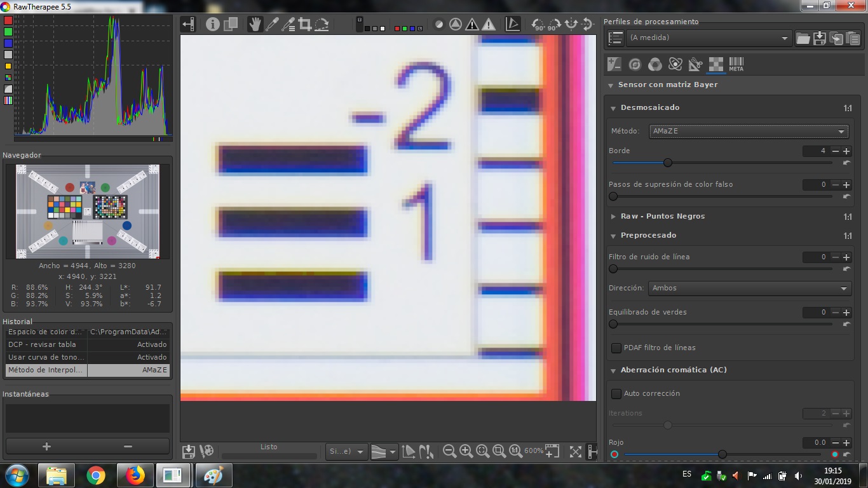Open the Exposure tab (+/- icon)
The height and width of the screenshot is (488, 868).
tap(614, 64)
